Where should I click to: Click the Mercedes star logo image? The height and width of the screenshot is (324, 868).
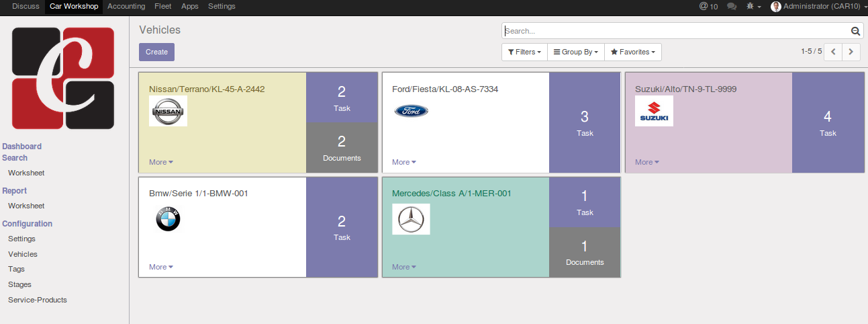pos(411,219)
